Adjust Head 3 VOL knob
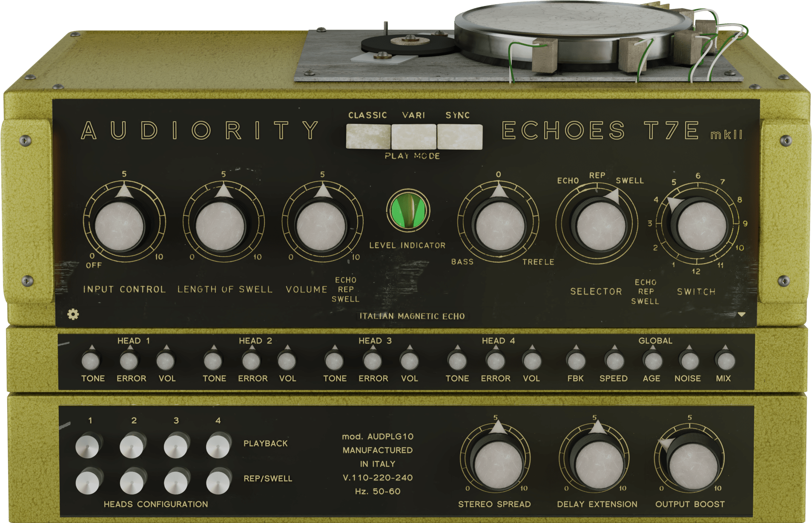Screen dimensions: 812x523 point(409,360)
